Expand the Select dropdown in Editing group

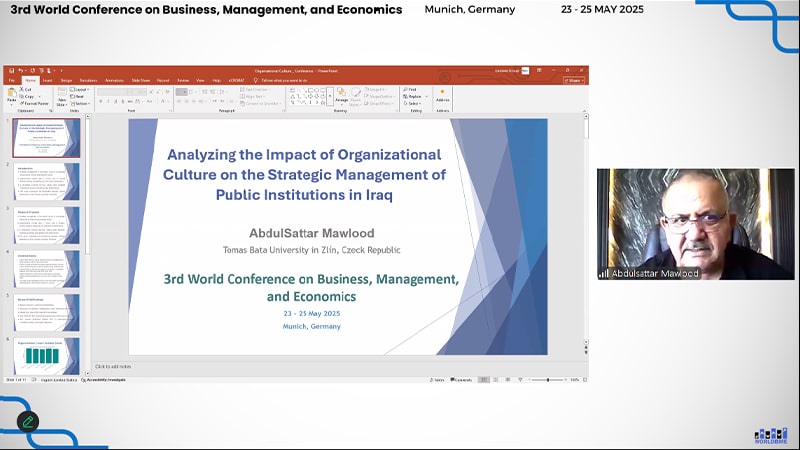[x=413, y=103]
